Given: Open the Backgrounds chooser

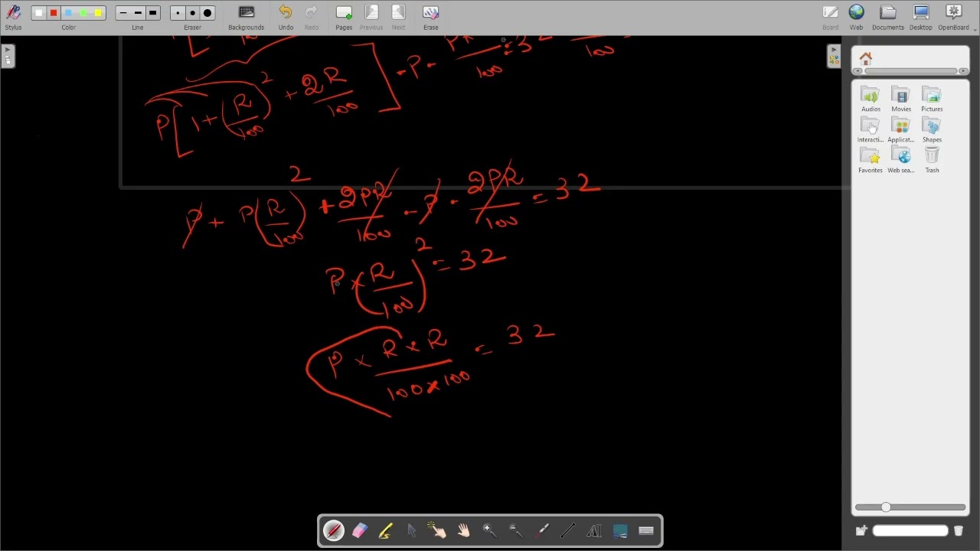Looking at the screenshot, I should 246,17.
